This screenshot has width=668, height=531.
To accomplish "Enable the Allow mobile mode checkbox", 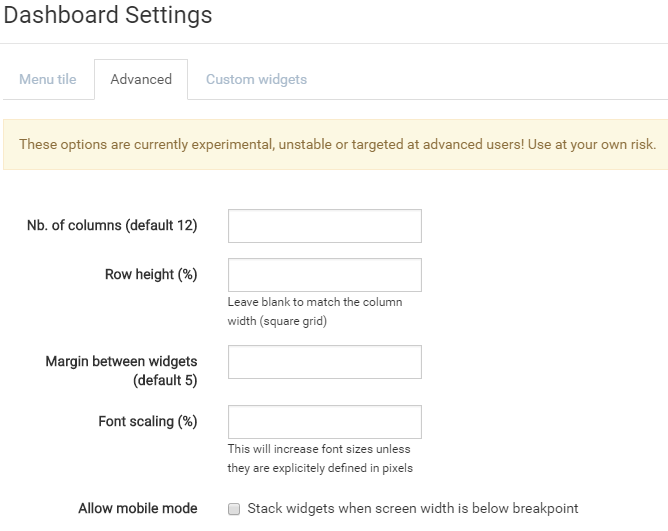I will (x=234, y=509).
